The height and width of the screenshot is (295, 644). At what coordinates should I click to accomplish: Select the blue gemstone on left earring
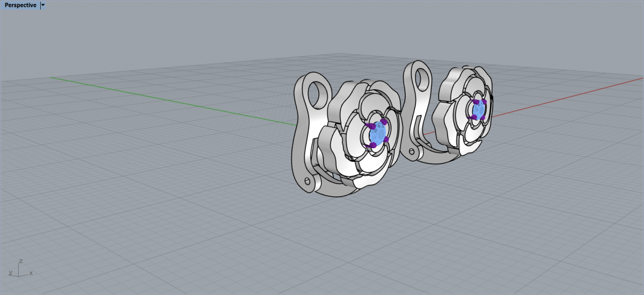(378, 132)
